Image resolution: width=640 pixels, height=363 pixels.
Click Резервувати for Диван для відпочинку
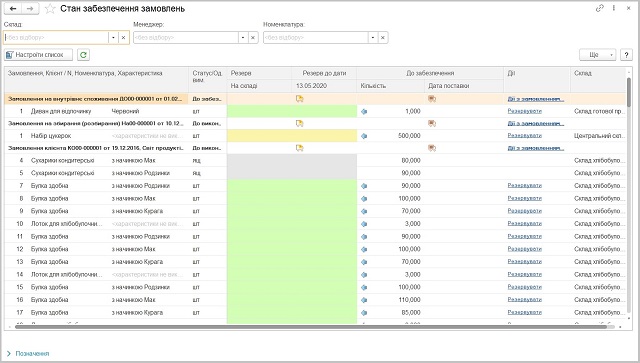(524, 111)
